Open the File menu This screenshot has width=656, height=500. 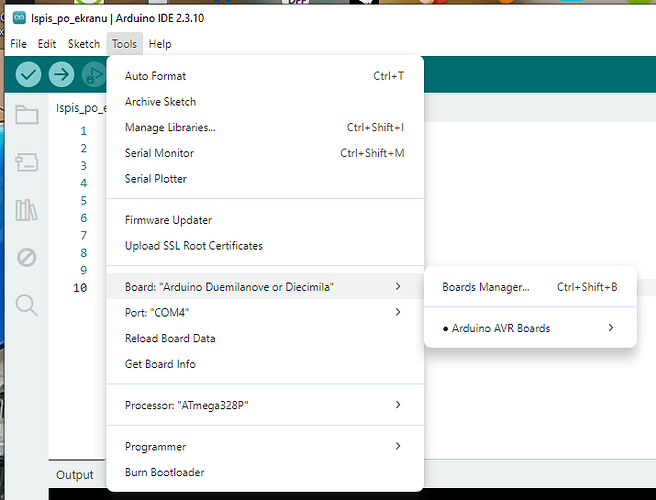[x=18, y=44]
